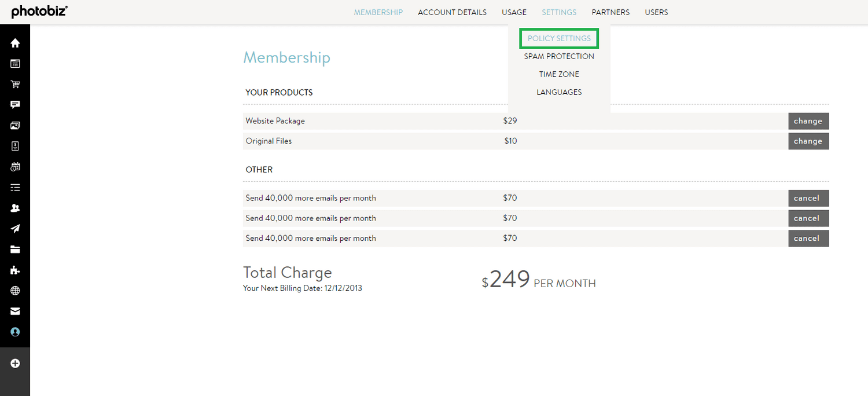The image size is (868, 396).
Task: Click the plus icon at sidebar bottom
Action: pyautogui.click(x=15, y=363)
